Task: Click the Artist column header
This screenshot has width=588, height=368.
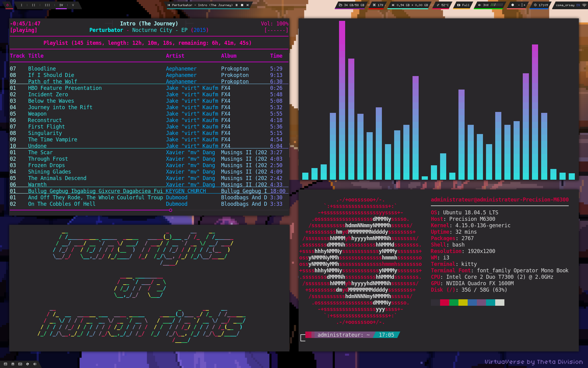Action: [x=175, y=56]
